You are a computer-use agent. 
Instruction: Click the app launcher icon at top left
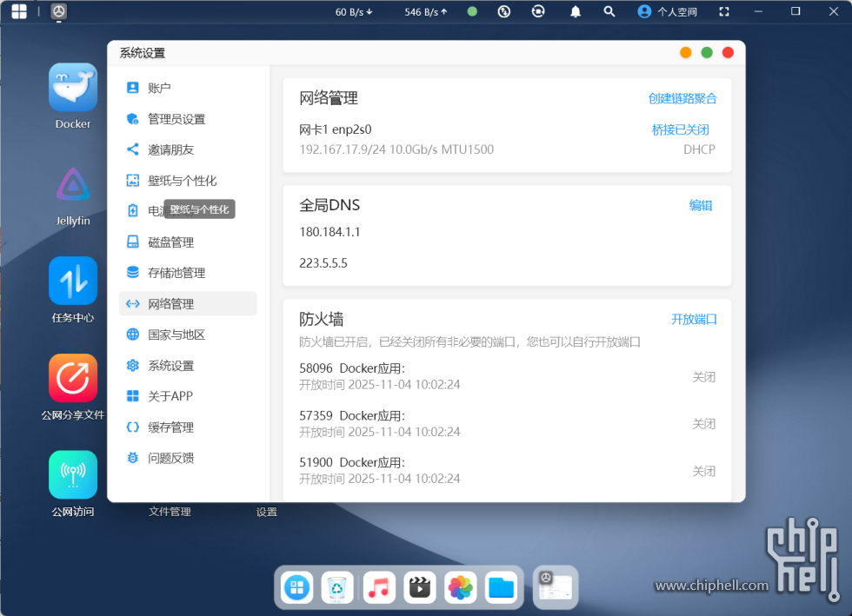coord(18,11)
